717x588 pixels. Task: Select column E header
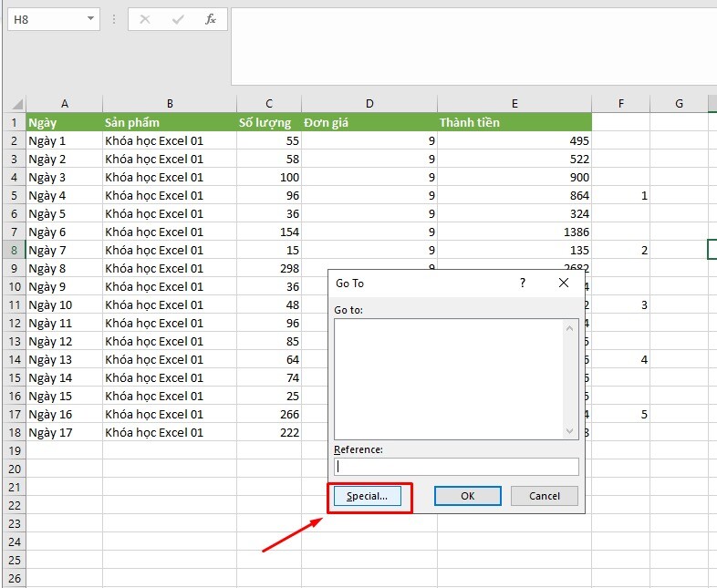pos(514,104)
